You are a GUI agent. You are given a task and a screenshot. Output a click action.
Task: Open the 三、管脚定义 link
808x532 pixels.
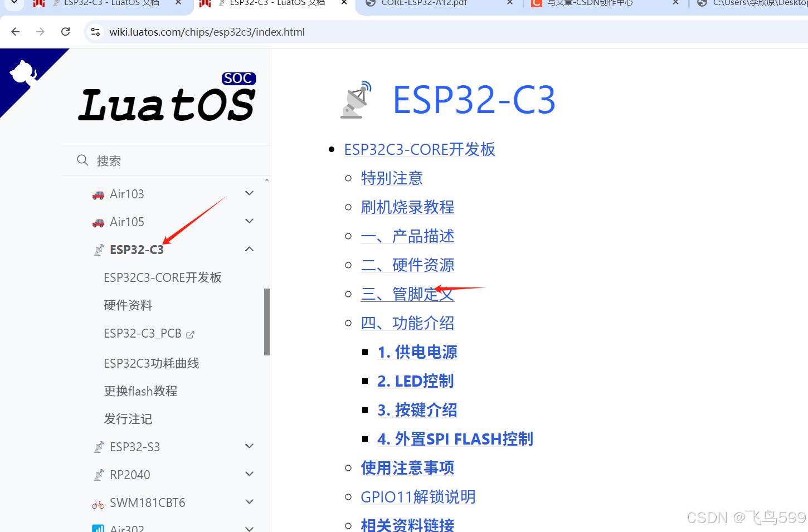coord(407,294)
